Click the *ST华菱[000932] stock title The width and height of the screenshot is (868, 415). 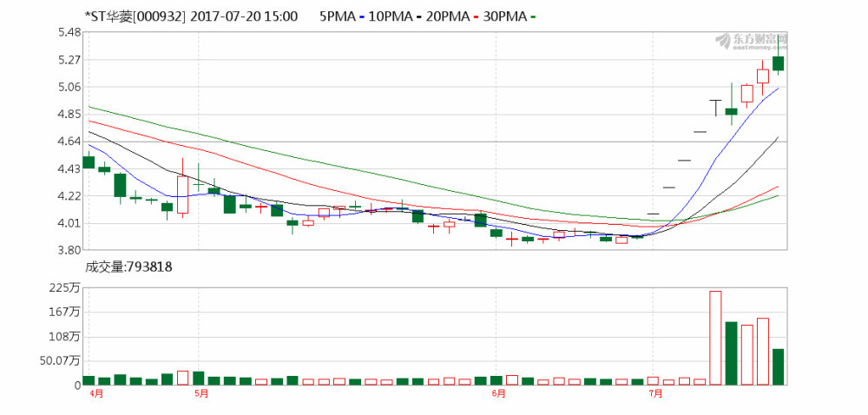134,16
